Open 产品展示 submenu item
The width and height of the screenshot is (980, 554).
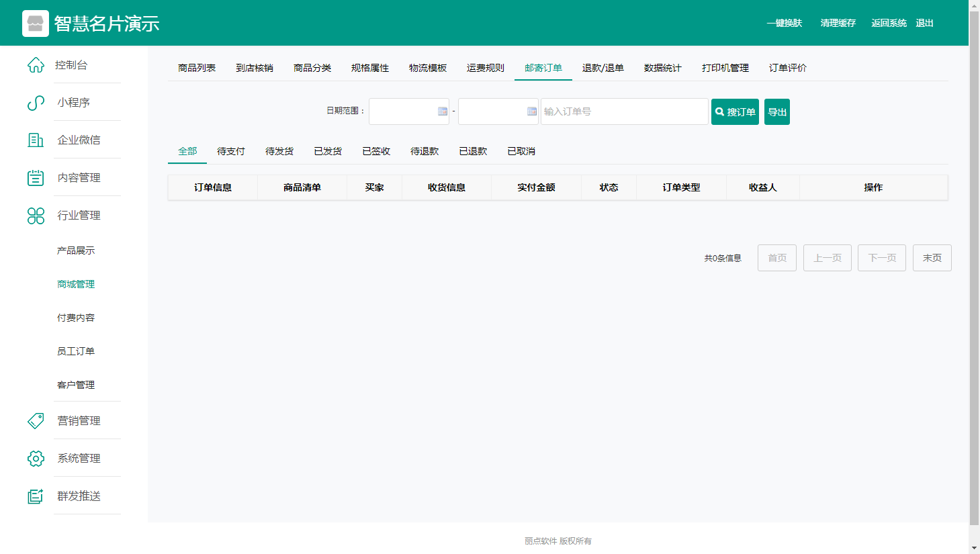[x=76, y=250]
